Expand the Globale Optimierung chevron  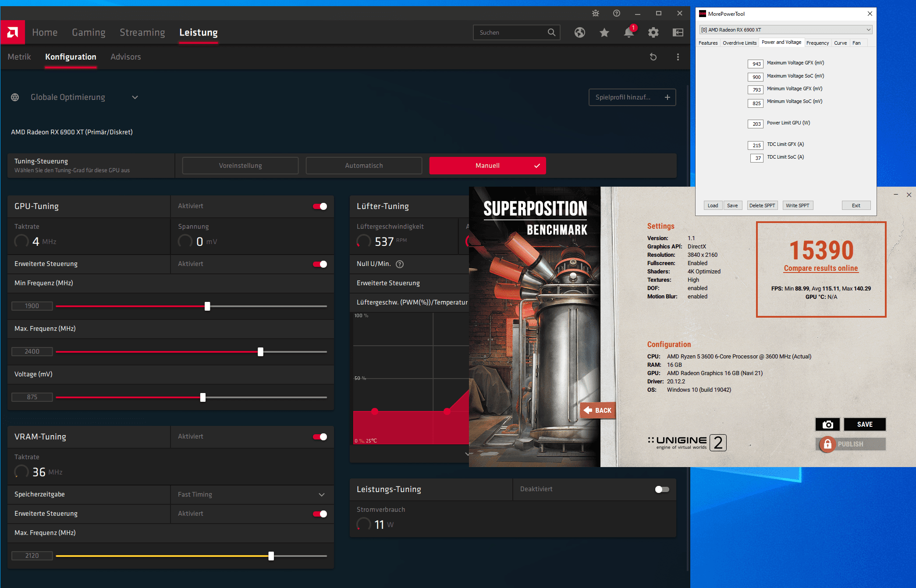pyautogui.click(x=135, y=97)
